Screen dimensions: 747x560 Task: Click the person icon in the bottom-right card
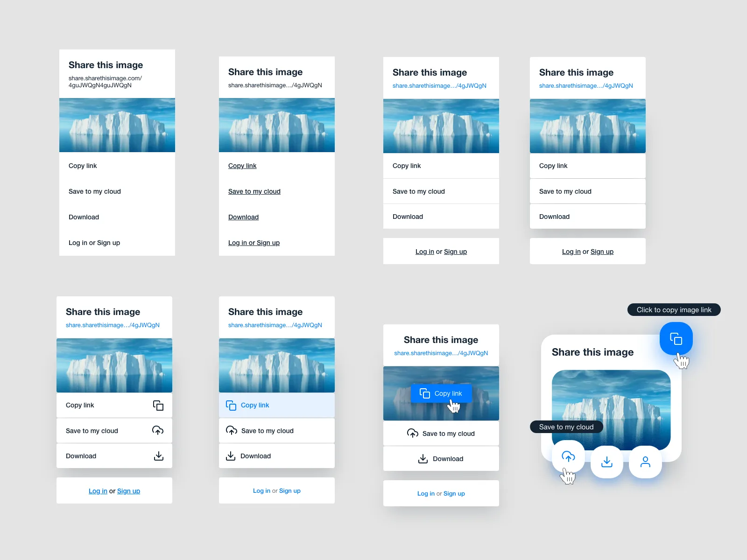(x=645, y=462)
